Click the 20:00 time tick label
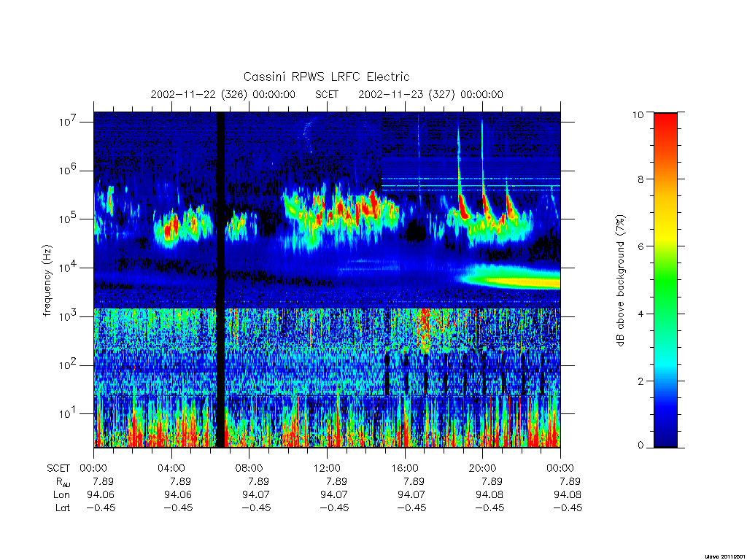The height and width of the screenshot is (560, 747). 482,468
